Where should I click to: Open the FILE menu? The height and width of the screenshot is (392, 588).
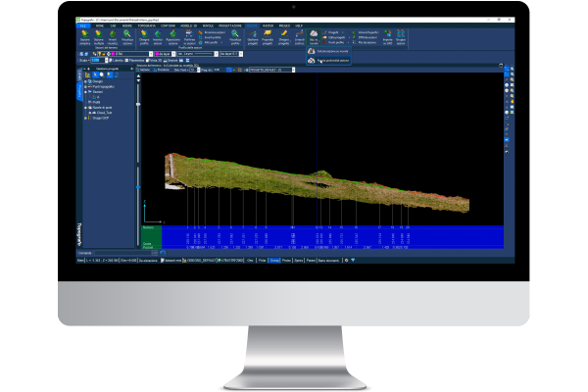(83, 25)
